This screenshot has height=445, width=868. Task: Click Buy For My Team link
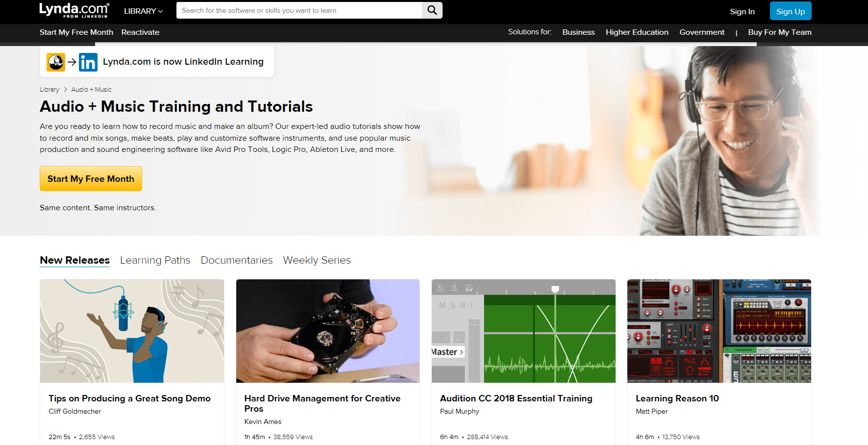[780, 32]
